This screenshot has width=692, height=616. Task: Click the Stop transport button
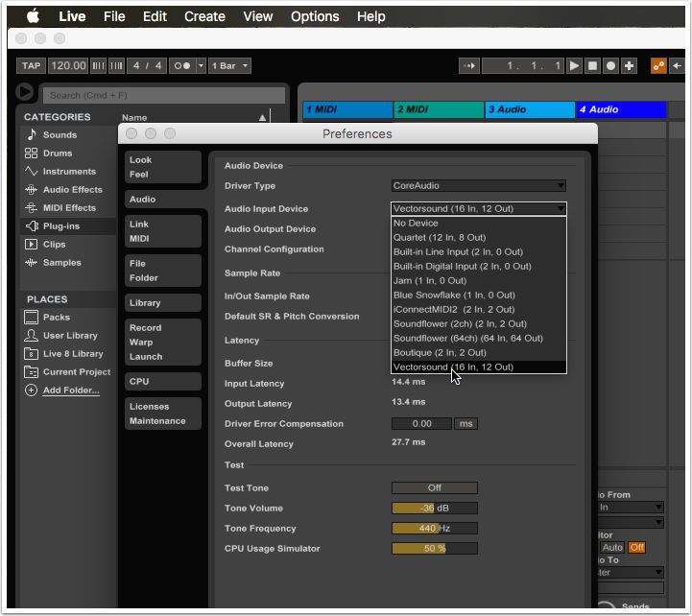click(x=592, y=66)
